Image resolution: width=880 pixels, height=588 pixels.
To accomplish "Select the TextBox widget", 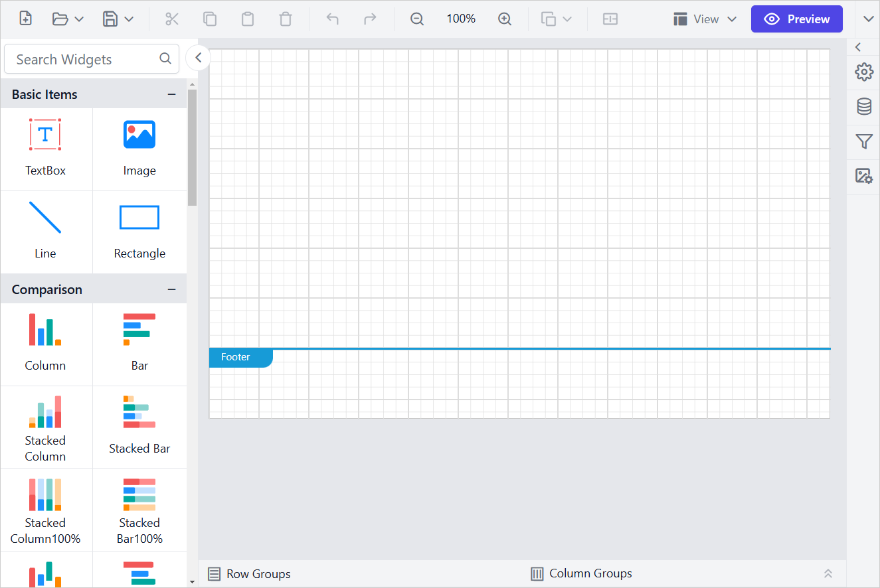I will coord(45,149).
